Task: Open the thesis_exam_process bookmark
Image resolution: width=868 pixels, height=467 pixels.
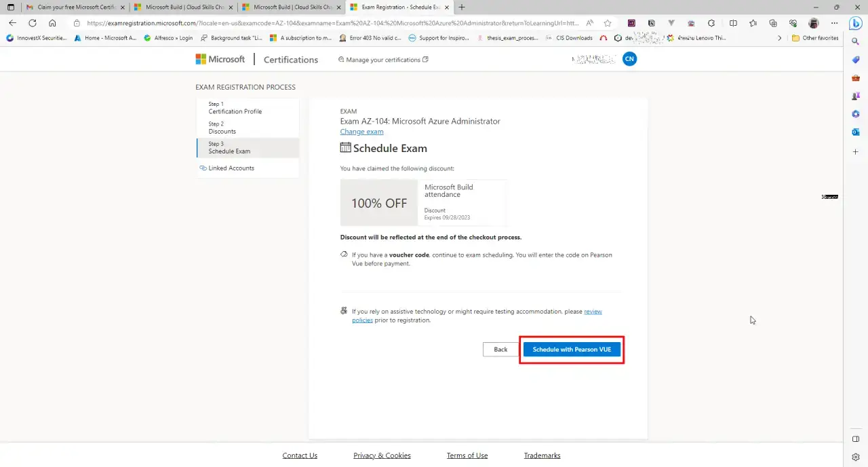Action: 507,38
